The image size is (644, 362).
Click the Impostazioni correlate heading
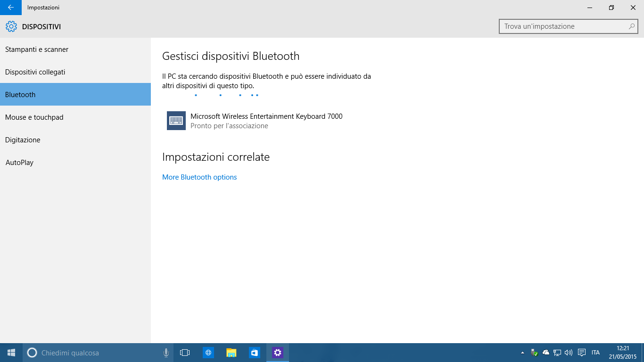click(216, 157)
